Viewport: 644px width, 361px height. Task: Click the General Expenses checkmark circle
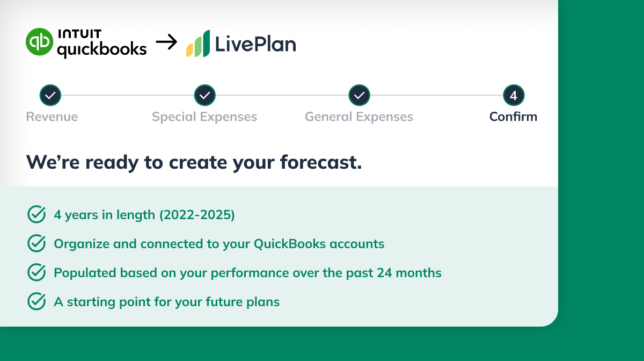358,95
